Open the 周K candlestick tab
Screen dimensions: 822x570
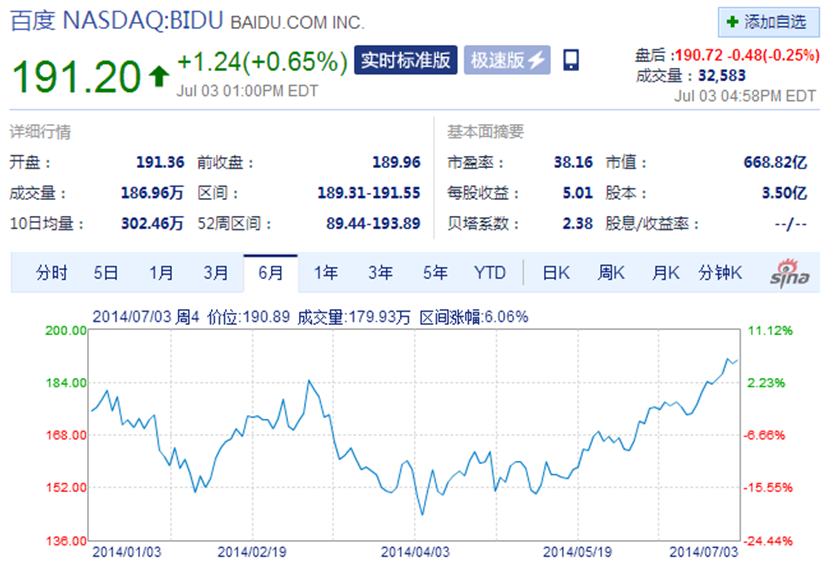pyautogui.click(x=611, y=273)
